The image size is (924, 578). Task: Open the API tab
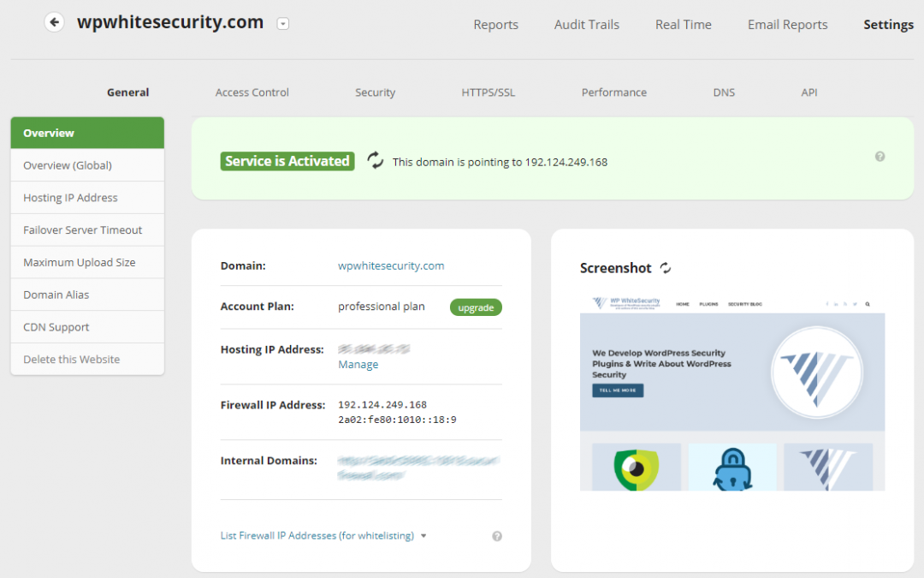tap(809, 92)
